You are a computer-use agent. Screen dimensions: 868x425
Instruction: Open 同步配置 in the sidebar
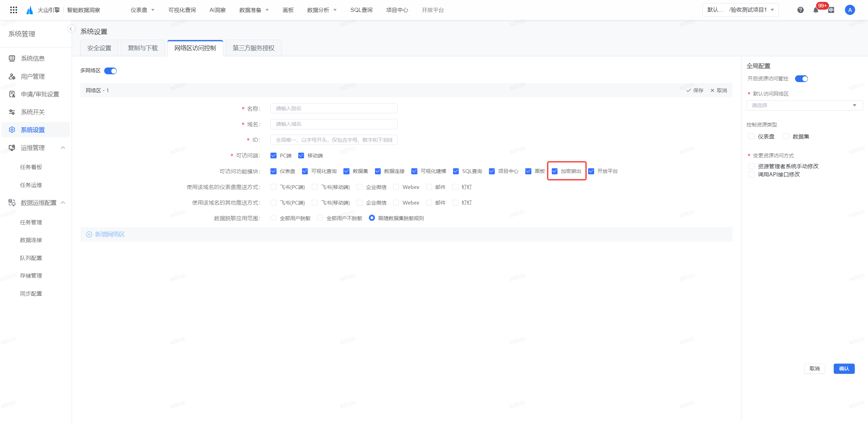31,293
